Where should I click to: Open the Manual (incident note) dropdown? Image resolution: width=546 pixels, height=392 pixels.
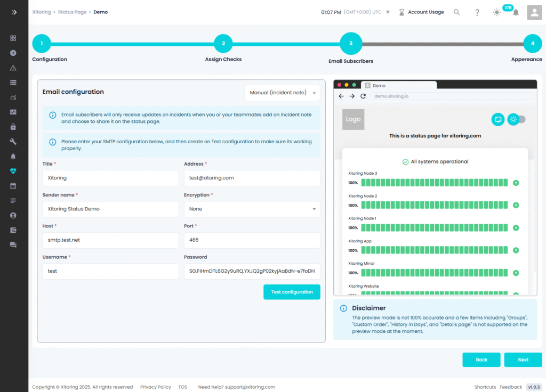[283, 93]
